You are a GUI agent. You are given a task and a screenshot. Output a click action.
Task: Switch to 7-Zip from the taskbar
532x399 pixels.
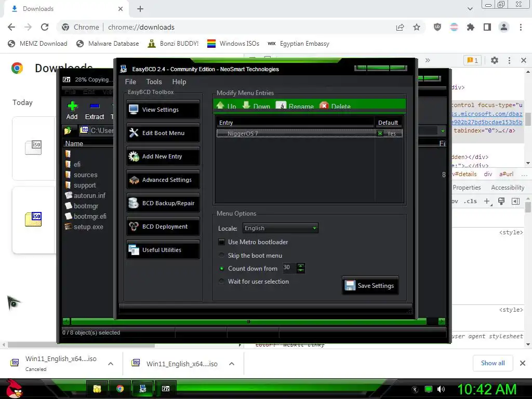click(x=166, y=389)
